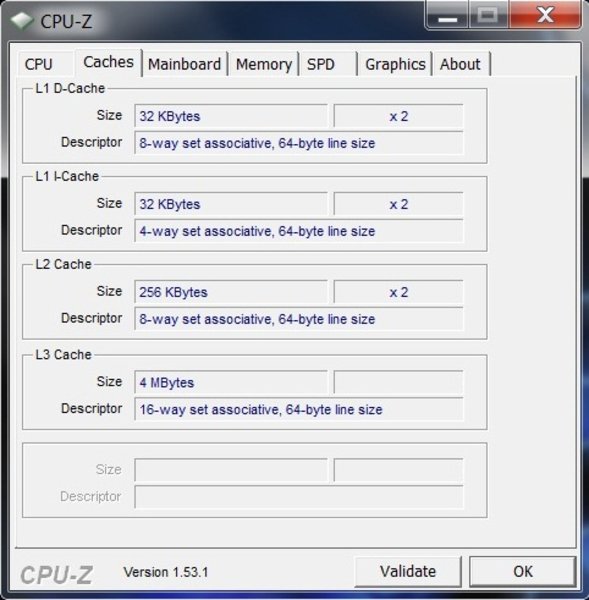
Task: Open the Graphics tab
Action: coord(395,64)
